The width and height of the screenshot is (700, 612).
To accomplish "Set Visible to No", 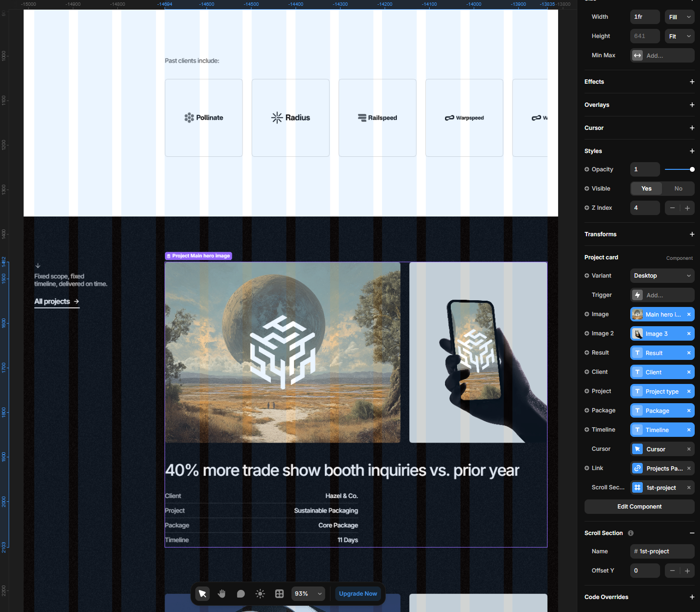I will pos(678,189).
